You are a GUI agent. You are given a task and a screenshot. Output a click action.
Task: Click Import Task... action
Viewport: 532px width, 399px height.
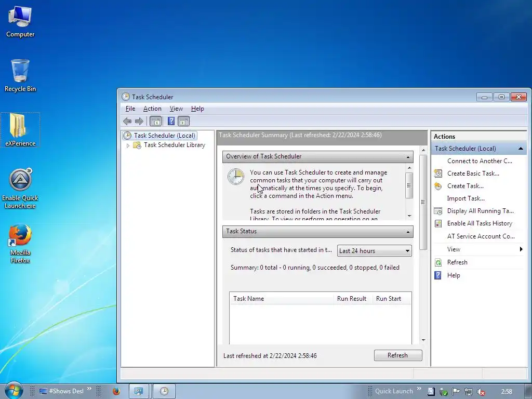pyautogui.click(x=466, y=198)
